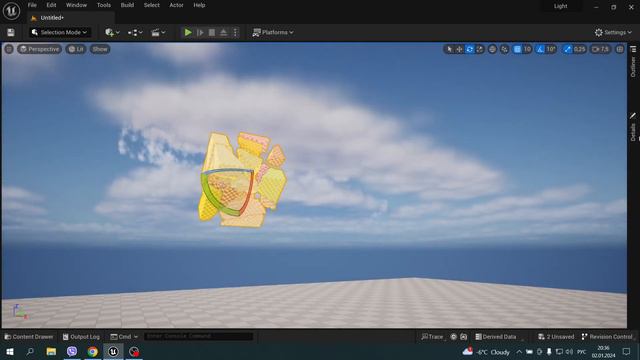Image resolution: width=640 pixels, height=360 pixels.
Task: Open rotation snap value 10°
Action: [551, 49]
